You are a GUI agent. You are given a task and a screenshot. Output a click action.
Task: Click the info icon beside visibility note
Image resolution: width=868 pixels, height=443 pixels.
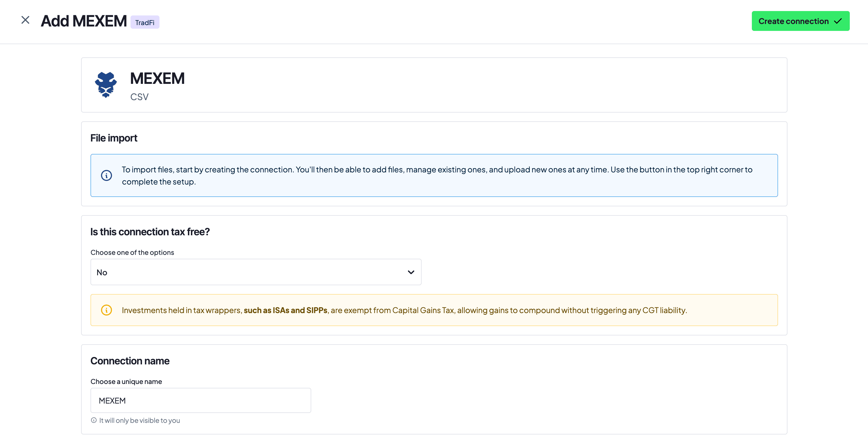click(x=94, y=420)
